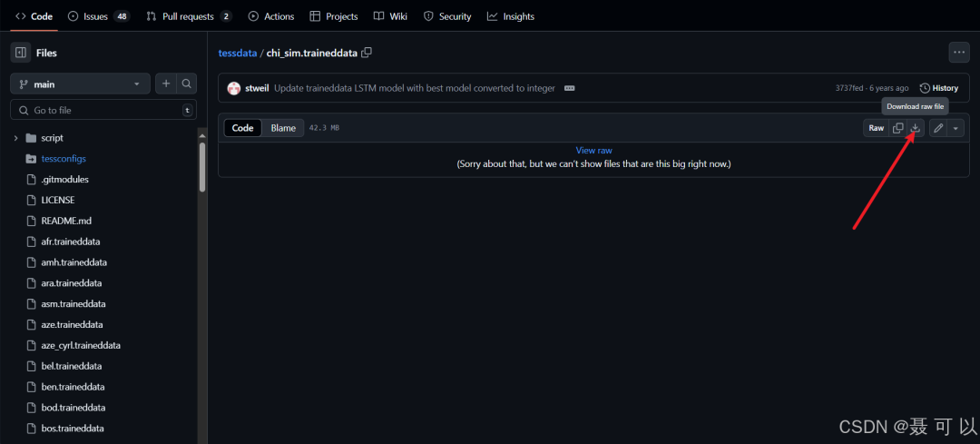Screen dimensions: 980x444
Task: Select amh.traineddata file
Action: pyautogui.click(x=73, y=262)
